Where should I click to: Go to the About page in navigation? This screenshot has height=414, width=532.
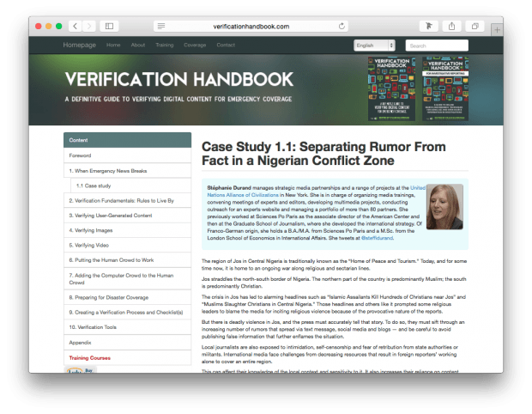coord(137,45)
